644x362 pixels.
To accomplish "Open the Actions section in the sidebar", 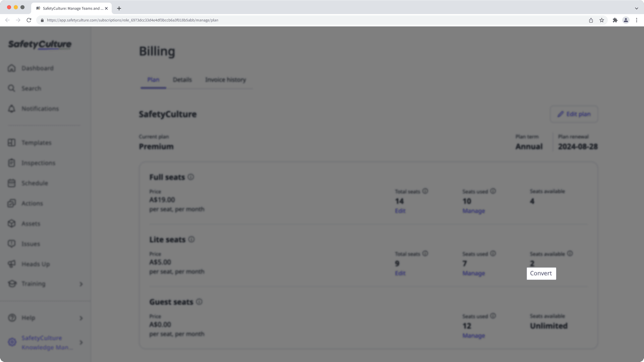I will [x=32, y=203].
